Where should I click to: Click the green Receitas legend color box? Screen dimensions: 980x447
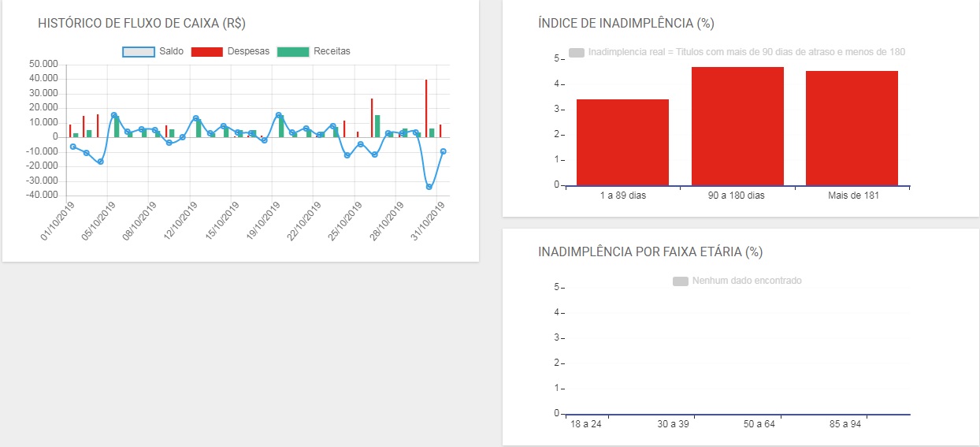point(292,52)
